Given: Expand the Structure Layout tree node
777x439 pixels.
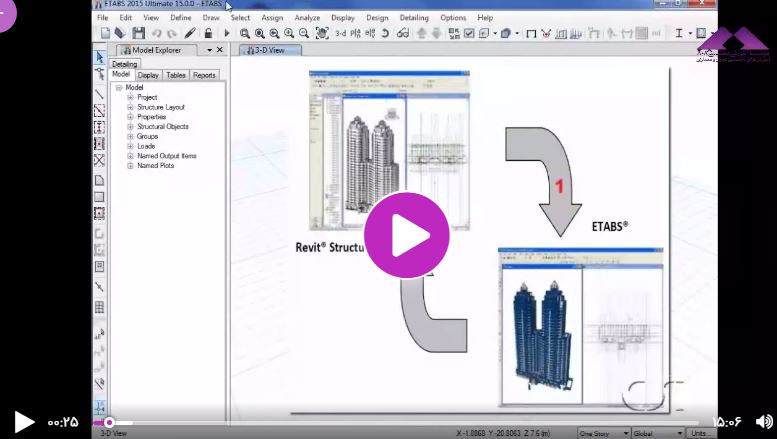Looking at the screenshot, I should [x=130, y=107].
